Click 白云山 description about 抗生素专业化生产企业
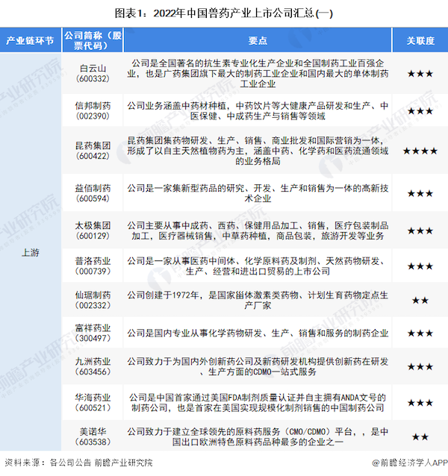 (258, 73)
